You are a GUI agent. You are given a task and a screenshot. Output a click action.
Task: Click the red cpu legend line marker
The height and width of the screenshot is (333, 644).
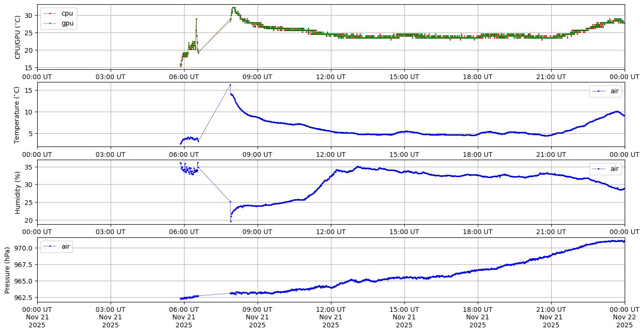click(x=50, y=13)
